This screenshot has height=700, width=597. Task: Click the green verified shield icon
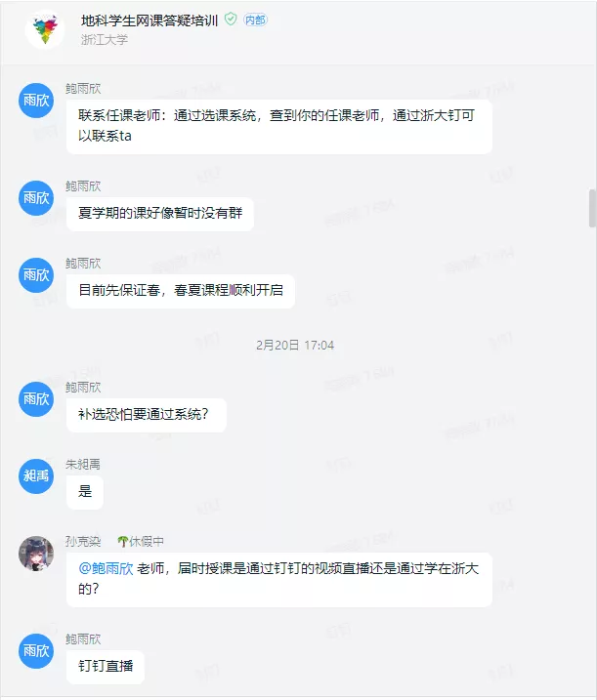(x=231, y=20)
